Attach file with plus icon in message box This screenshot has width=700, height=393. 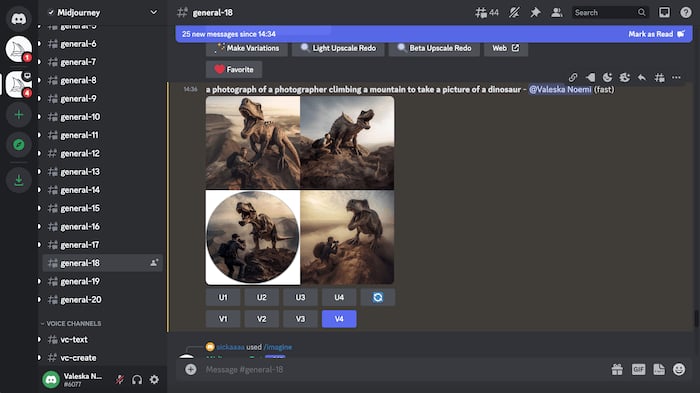click(191, 369)
